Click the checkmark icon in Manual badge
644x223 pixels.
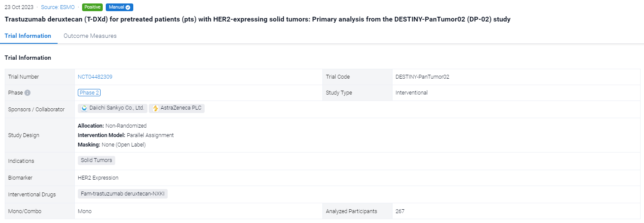[x=128, y=7]
